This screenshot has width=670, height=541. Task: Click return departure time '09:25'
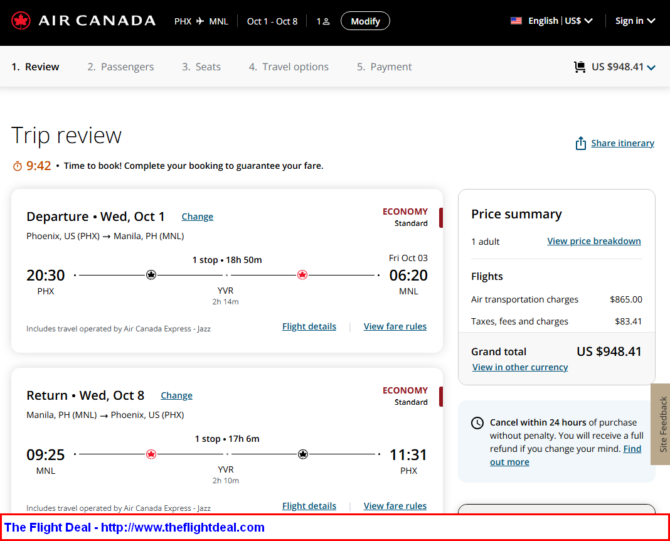click(46, 455)
